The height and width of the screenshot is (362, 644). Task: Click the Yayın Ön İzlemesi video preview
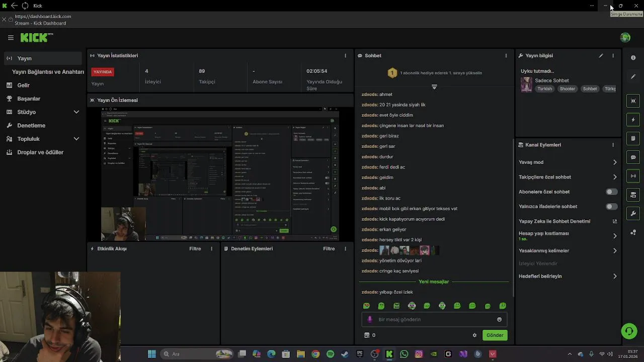tap(220, 174)
